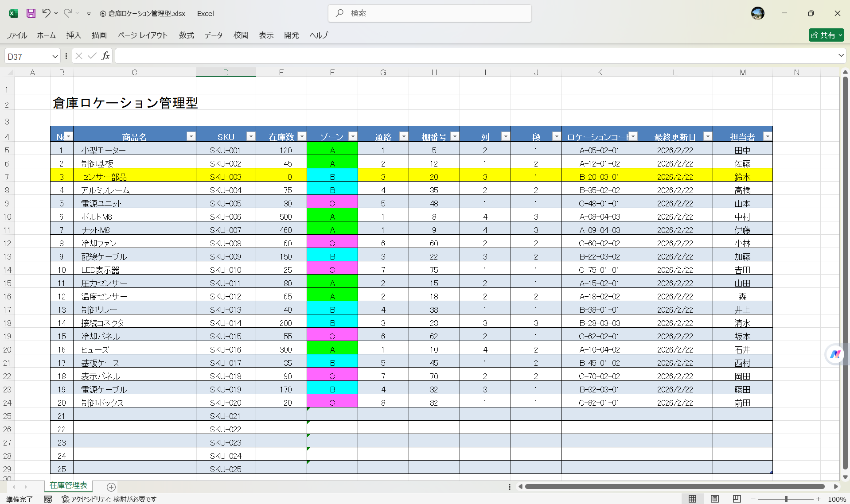This screenshot has width=850, height=504.
Task: Click the Customize Quick Access Toolbar arrow
Action: pos(88,13)
